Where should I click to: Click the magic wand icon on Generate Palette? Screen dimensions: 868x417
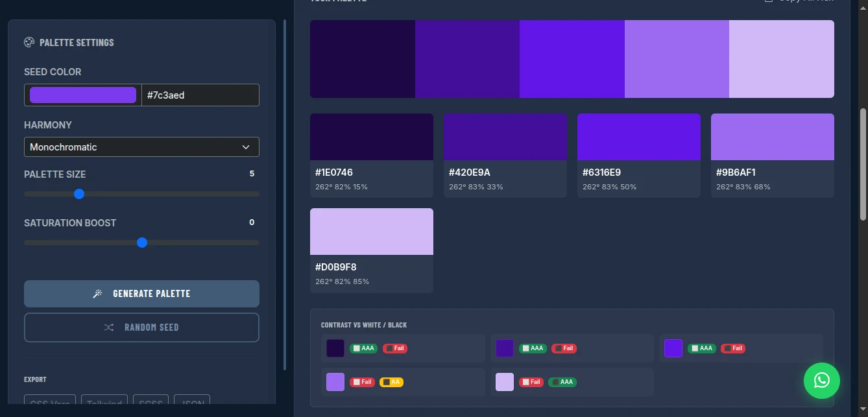(x=97, y=293)
